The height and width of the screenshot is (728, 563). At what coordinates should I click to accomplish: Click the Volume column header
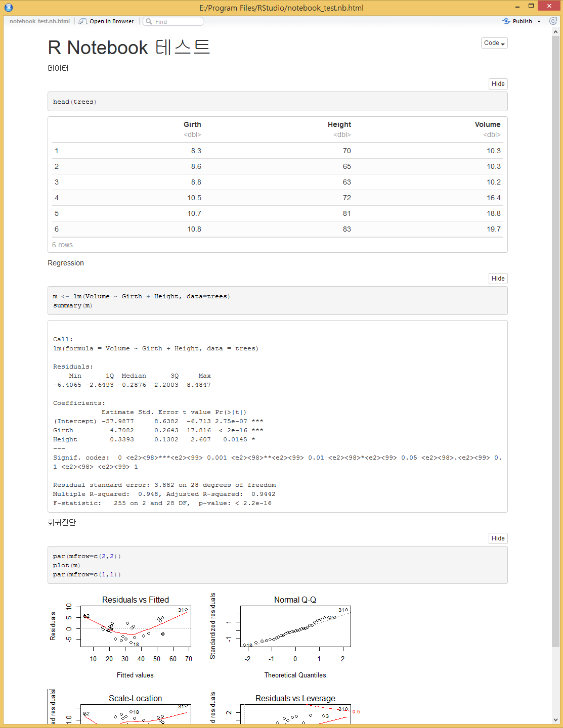[x=488, y=124]
